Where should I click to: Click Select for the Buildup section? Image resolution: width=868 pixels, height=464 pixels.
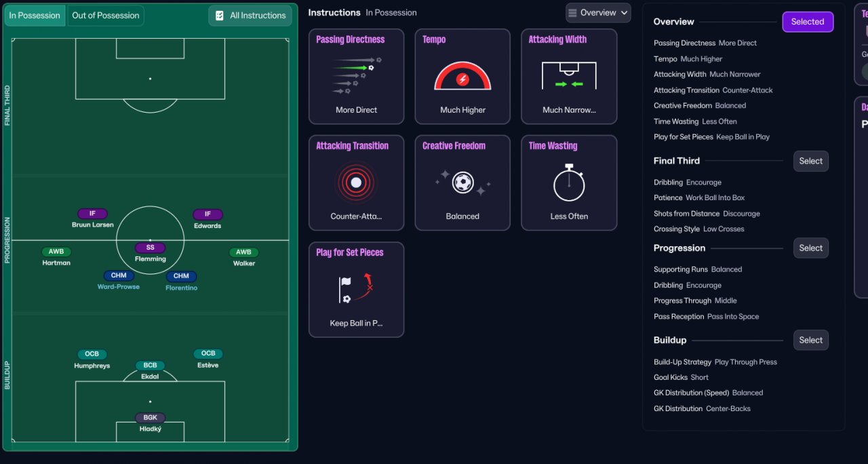(811, 341)
